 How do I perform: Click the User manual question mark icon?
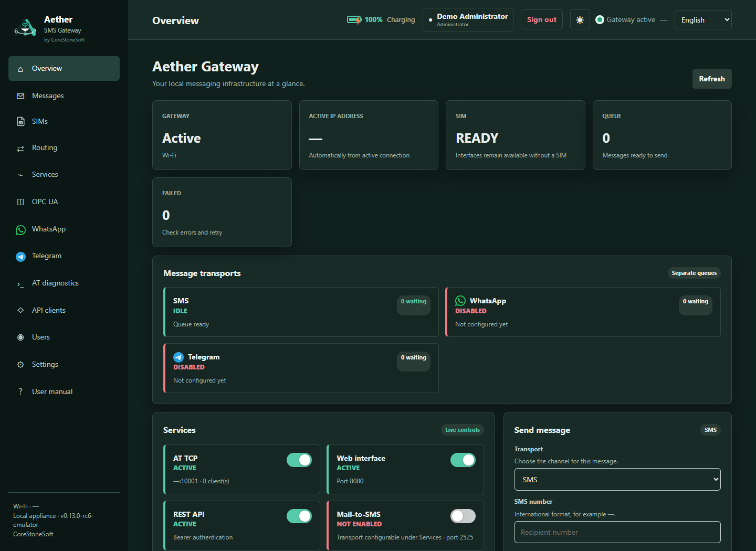pos(20,392)
